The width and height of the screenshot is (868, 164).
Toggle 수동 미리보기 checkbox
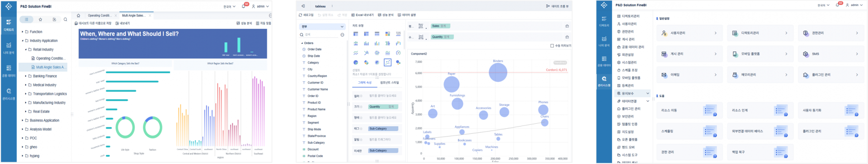[x=552, y=46]
